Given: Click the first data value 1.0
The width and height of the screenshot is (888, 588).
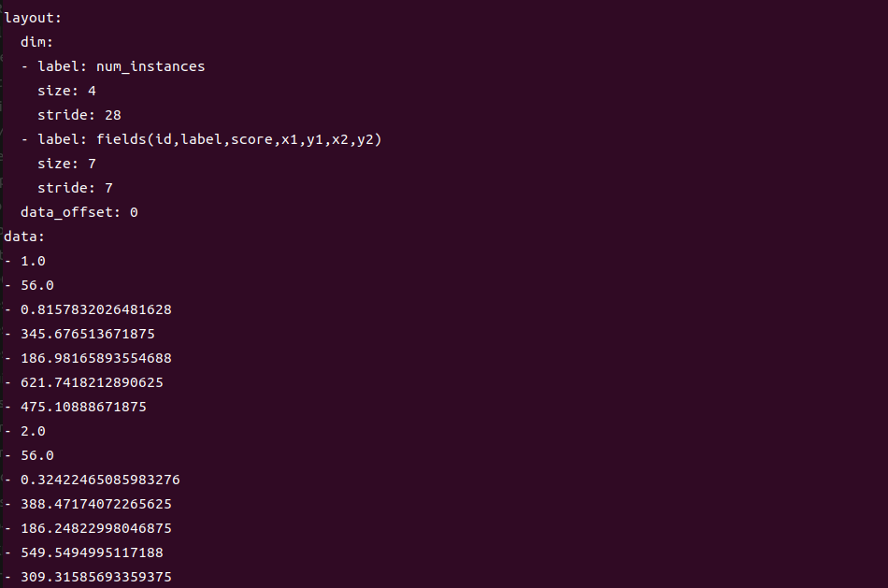Looking at the screenshot, I should 33,261.
